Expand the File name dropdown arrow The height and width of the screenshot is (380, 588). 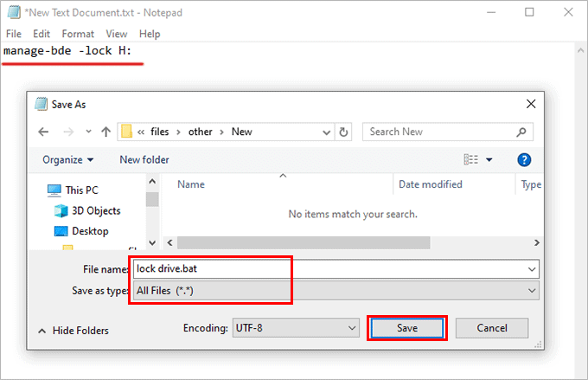(x=532, y=269)
